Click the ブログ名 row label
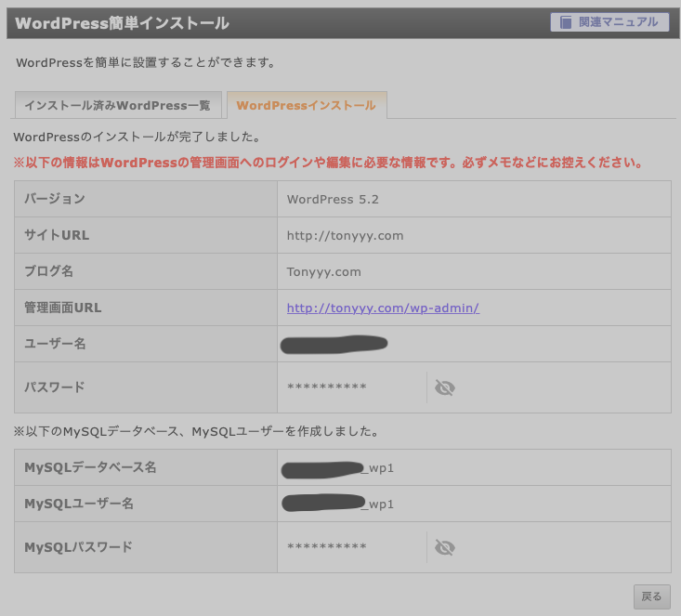 click(x=48, y=271)
